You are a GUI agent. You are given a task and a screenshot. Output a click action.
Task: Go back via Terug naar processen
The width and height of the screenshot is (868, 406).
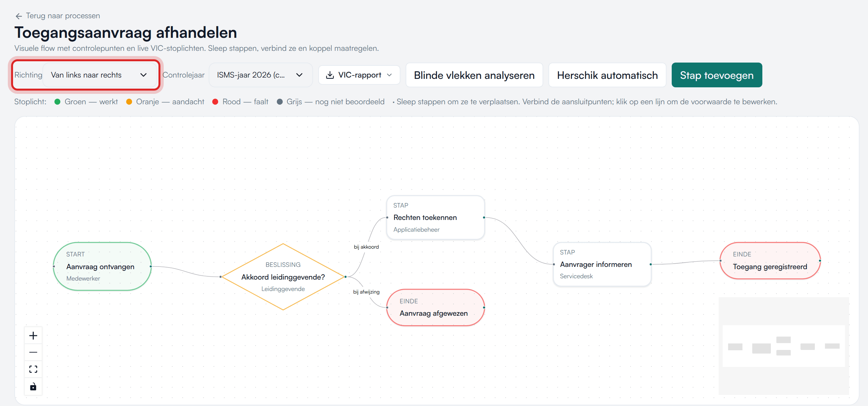point(57,16)
